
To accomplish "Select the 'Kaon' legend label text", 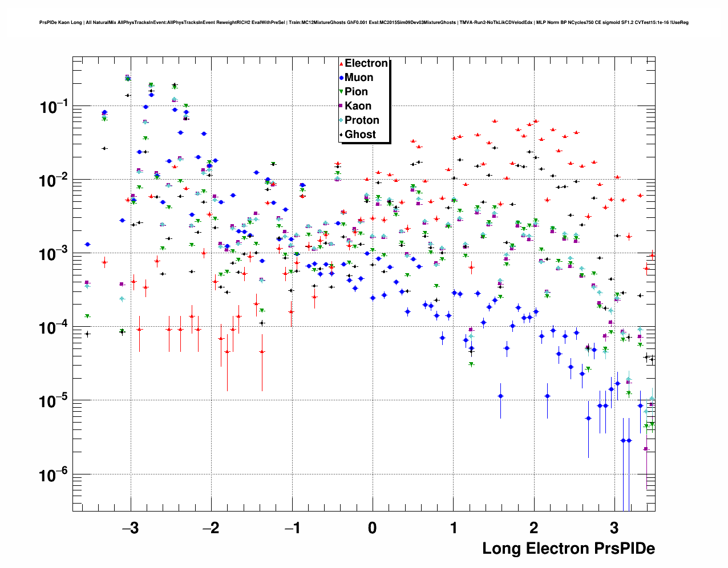I will point(358,106).
